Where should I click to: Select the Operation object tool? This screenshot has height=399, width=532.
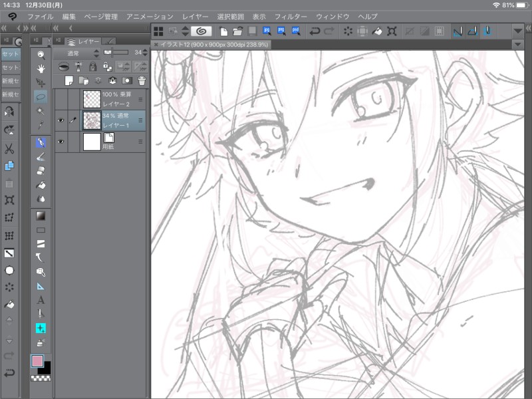41,82
